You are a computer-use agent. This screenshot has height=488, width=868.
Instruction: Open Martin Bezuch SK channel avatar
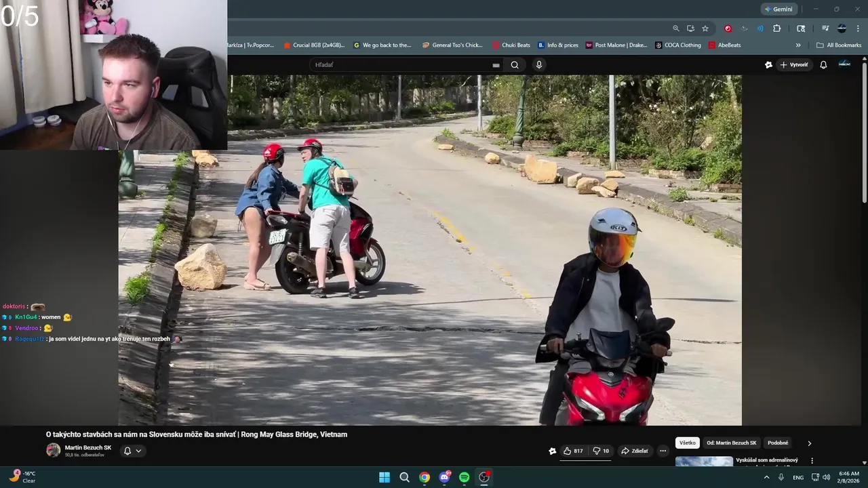tap(53, 450)
